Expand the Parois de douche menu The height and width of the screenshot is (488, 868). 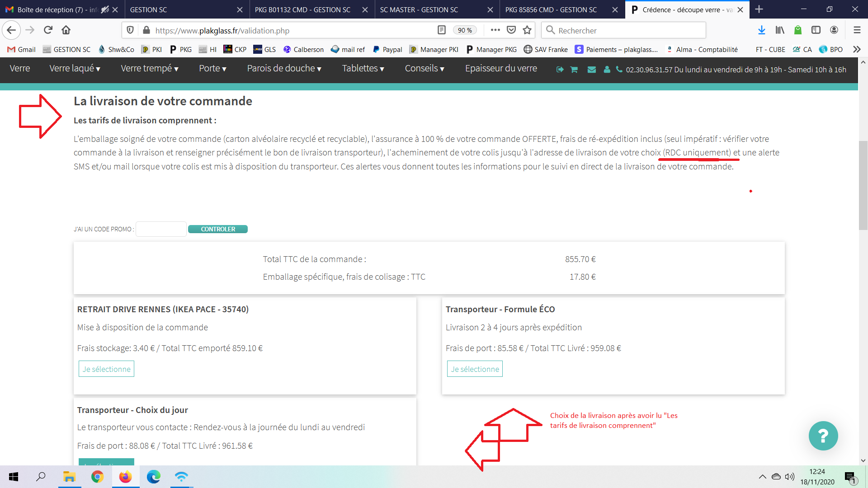click(x=284, y=69)
